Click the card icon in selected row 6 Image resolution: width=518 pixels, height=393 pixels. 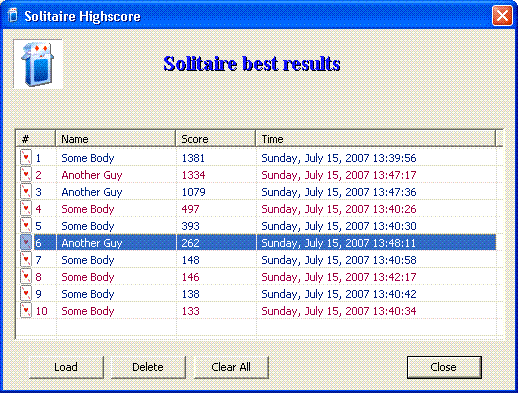26,242
